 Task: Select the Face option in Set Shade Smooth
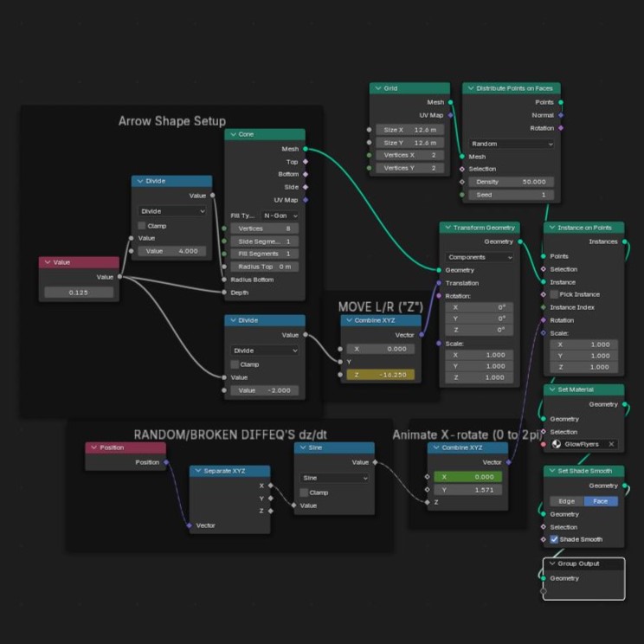600,501
